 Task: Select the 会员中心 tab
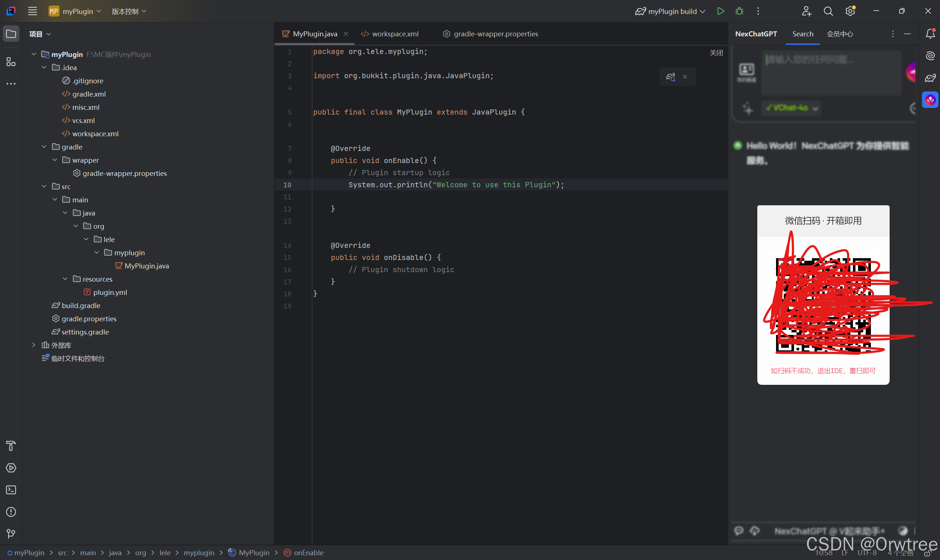pos(840,34)
